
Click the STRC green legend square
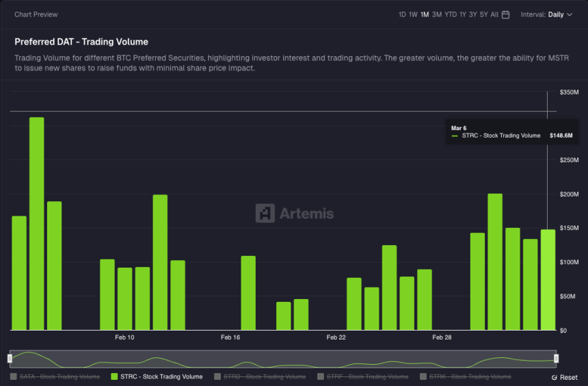pos(114,376)
